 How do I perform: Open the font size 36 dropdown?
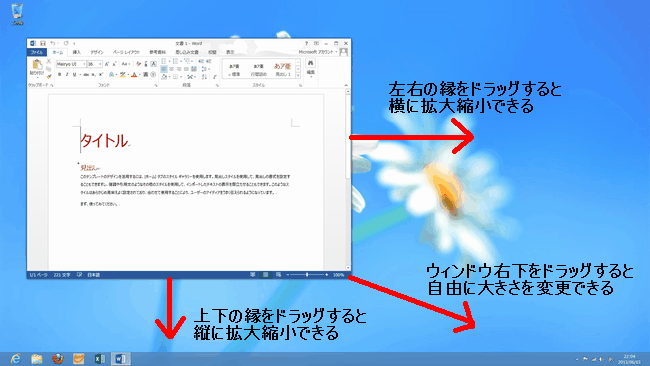click(x=94, y=64)
